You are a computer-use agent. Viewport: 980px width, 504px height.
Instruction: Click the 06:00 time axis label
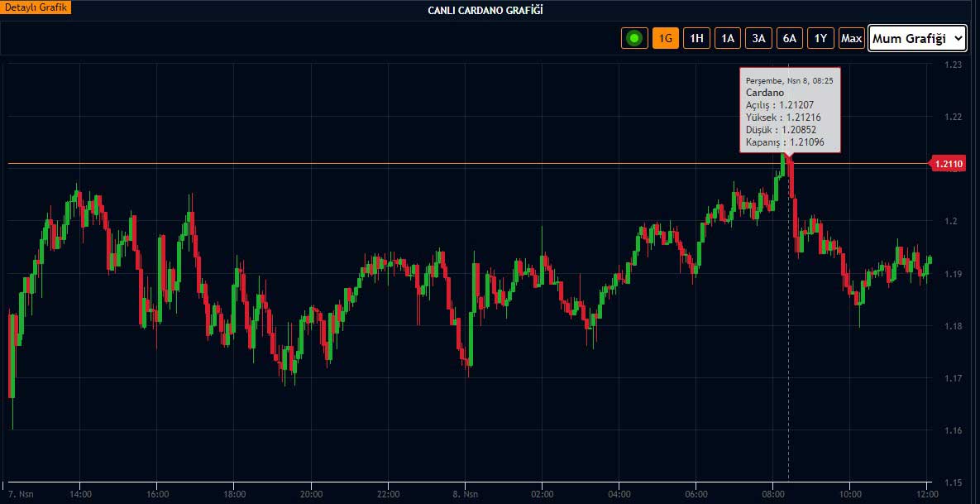point(696,494)
